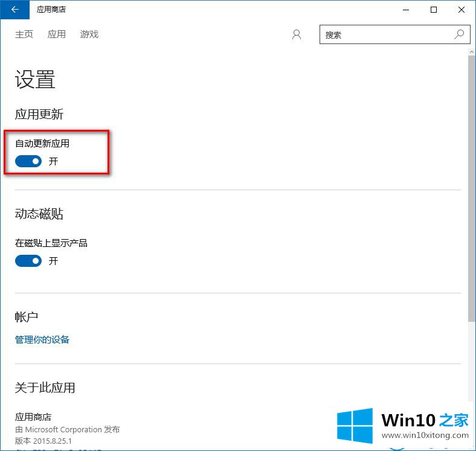Select the 应用更新 section heading

tap(39, 114)
